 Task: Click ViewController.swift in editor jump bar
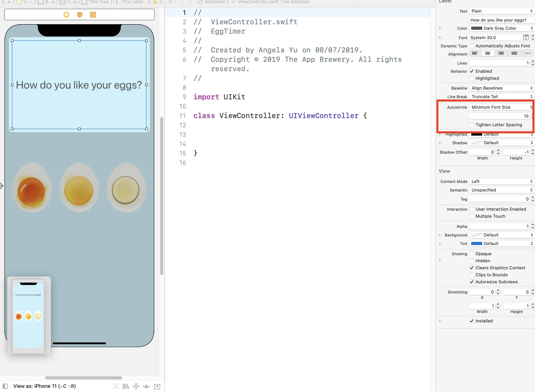pos(258,2)
